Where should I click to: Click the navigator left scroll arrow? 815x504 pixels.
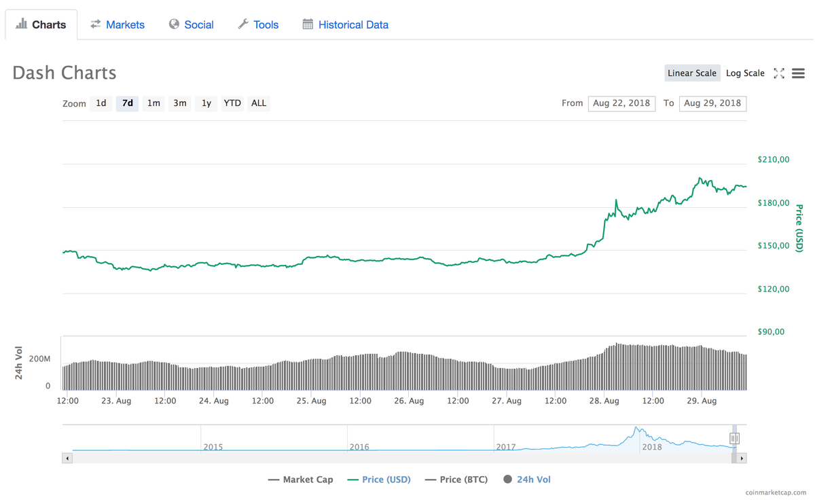point(67,458)
